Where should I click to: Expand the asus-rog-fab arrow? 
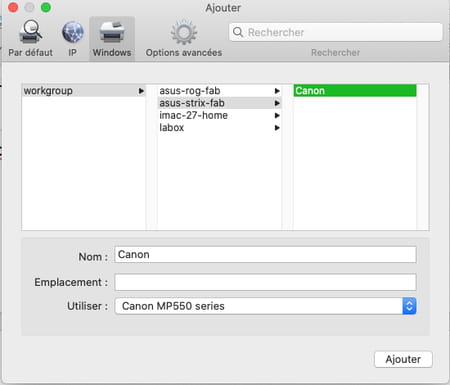pos(277,91)
